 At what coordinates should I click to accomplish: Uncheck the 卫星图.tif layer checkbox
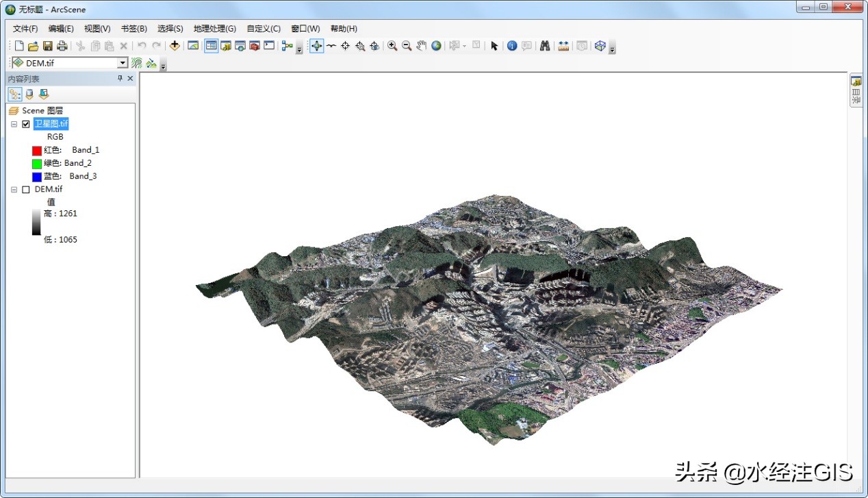pos(26,124)
